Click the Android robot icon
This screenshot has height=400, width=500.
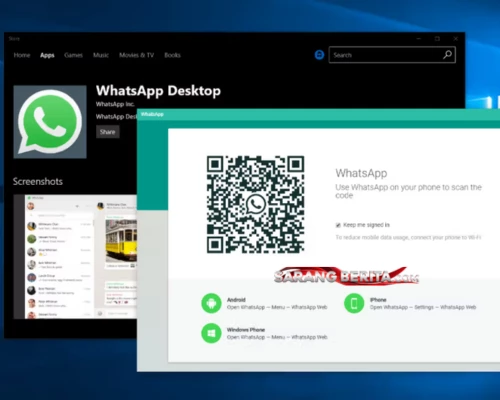(211, 303)
